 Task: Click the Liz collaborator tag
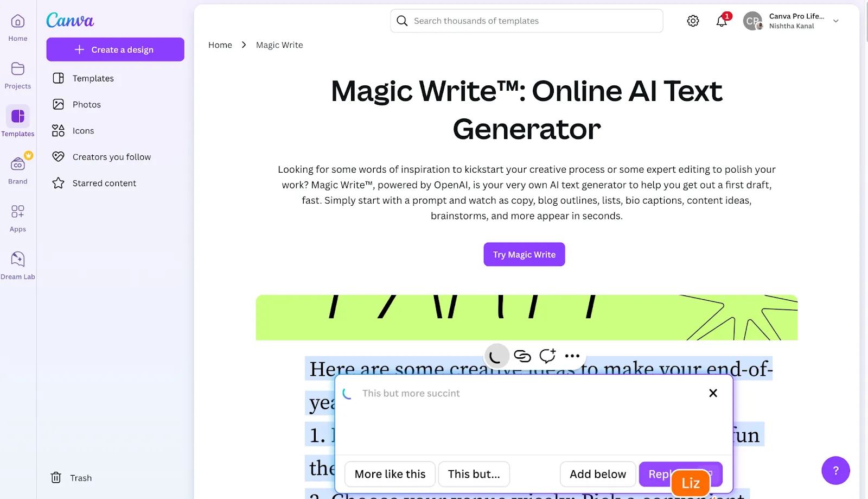click(691, 483)
